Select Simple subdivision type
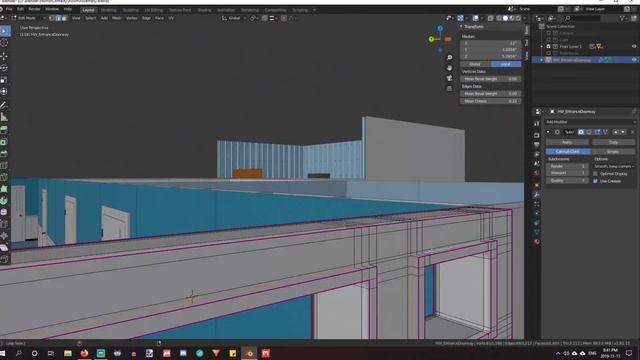This screenshot has height=360, width=640. pos(613,151)
